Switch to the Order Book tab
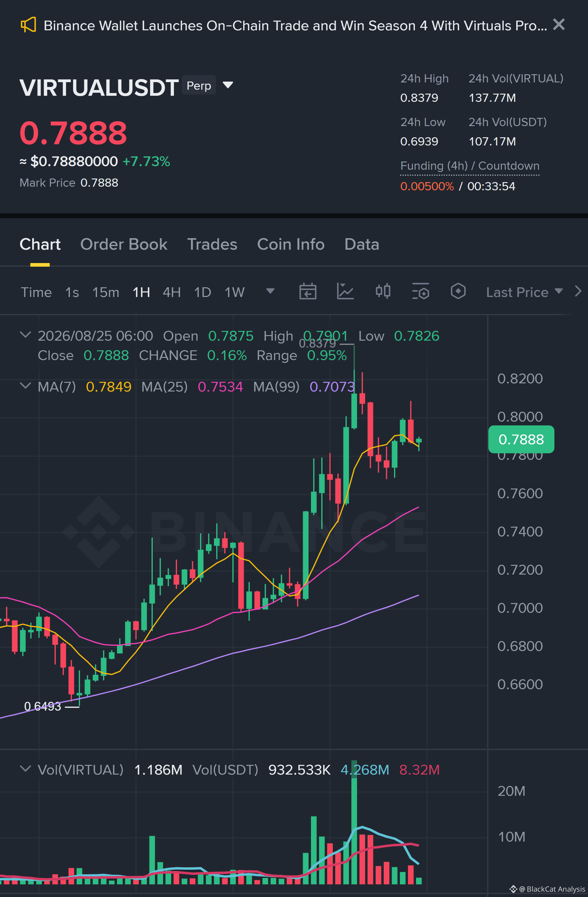Image resolution: width=588 pixels, height=897 pixels. 124,244
